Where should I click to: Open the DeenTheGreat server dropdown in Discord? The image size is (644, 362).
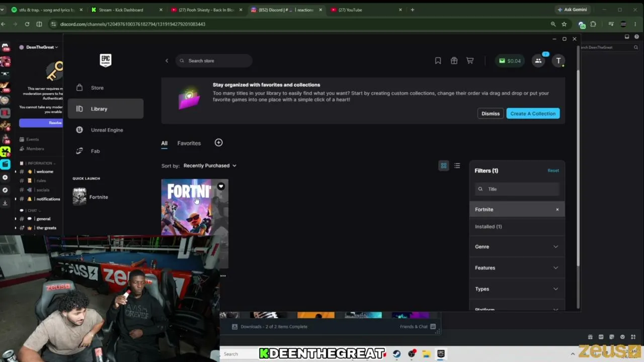(39, 47)
